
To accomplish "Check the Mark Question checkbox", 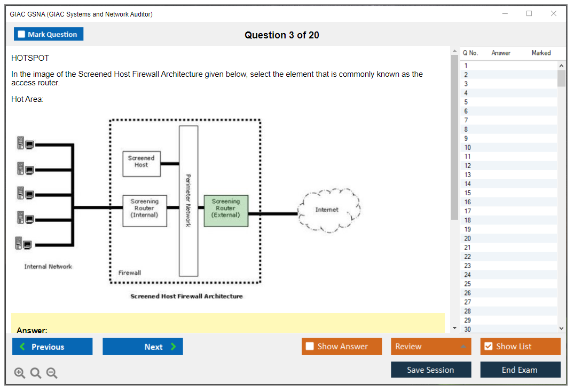I will pyautogui.click(x=22, y=34).
